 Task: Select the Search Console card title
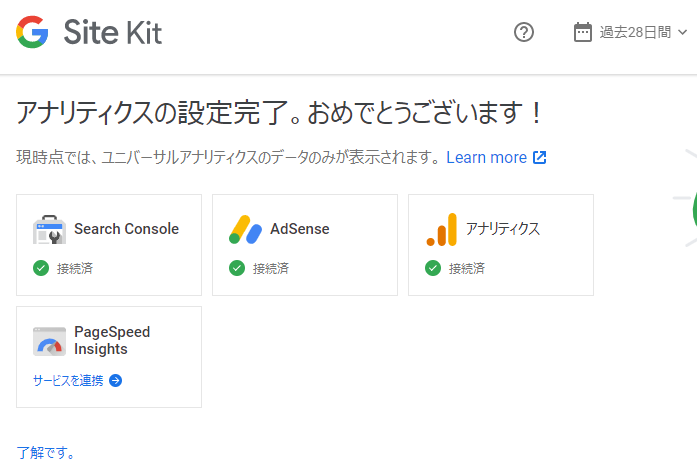[126, 229]
